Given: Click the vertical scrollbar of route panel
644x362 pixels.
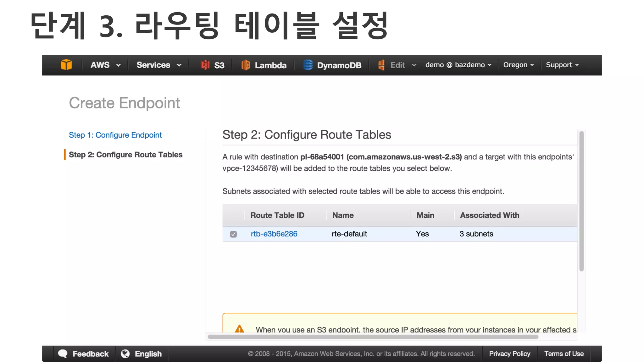Looking at the screenshot, I should click(x=581, y=201).
